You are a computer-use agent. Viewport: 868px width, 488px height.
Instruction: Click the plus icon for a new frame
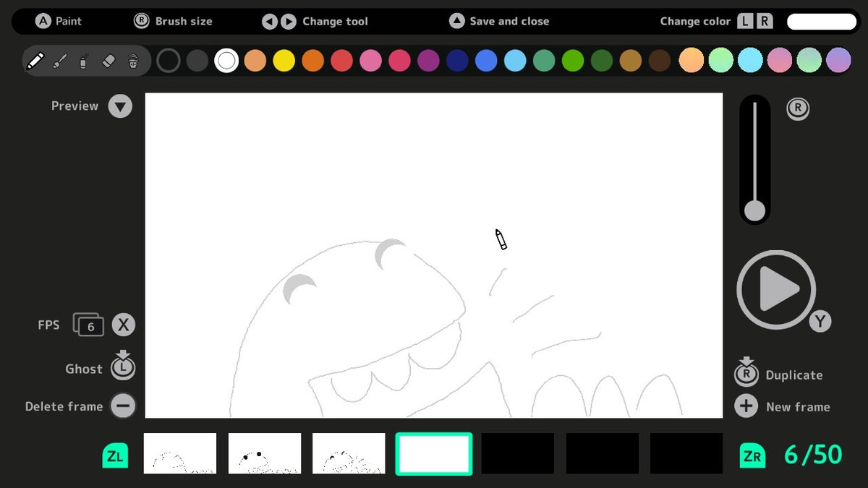pyautogui.click(x=746, y=406)
